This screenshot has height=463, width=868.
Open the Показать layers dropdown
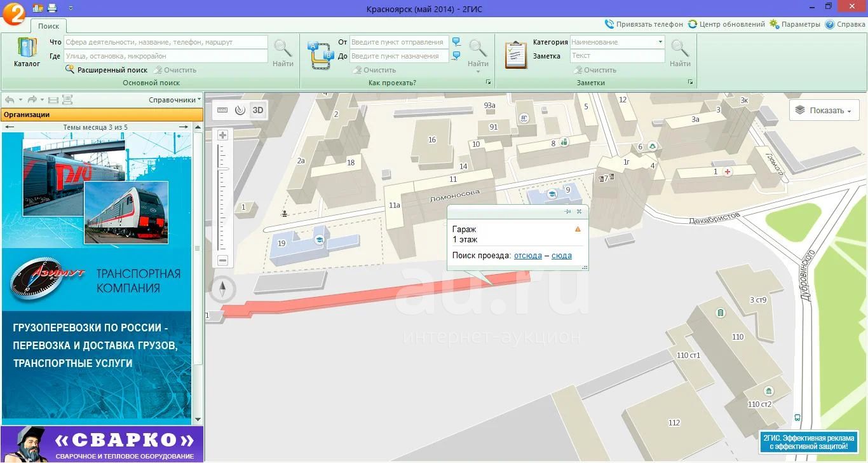pyautogui.click(x=824, y=111)
